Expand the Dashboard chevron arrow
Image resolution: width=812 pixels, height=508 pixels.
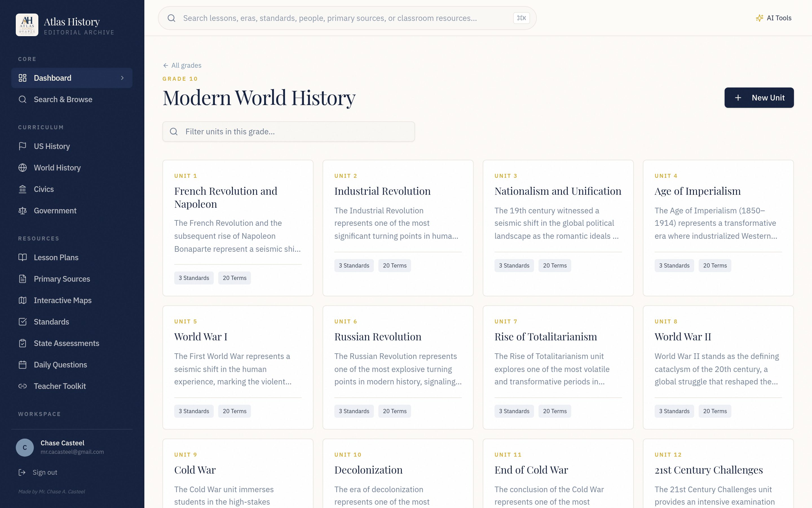click(x=122, y=78)
